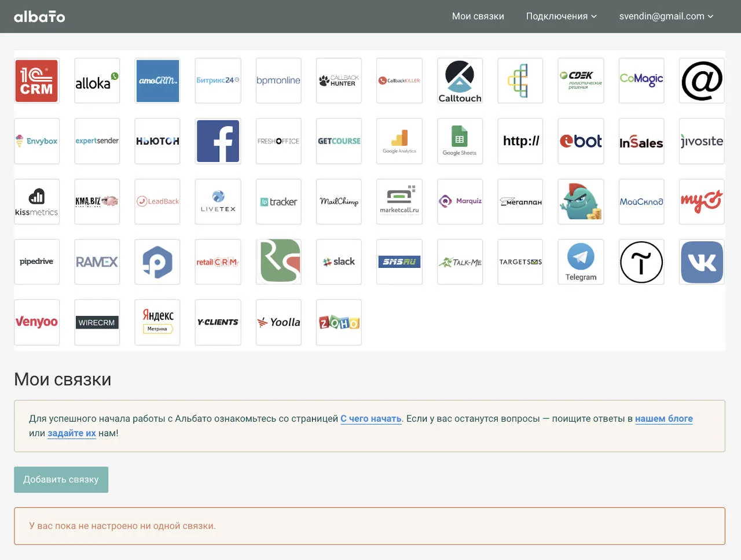Screen dimensions: 741x560
Task: Open the Facebook integration icon
Action: click(218, 141)
